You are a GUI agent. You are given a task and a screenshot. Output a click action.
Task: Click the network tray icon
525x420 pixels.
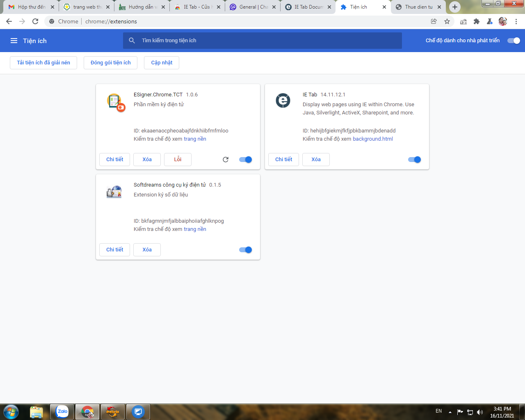(x=470, y=412)
